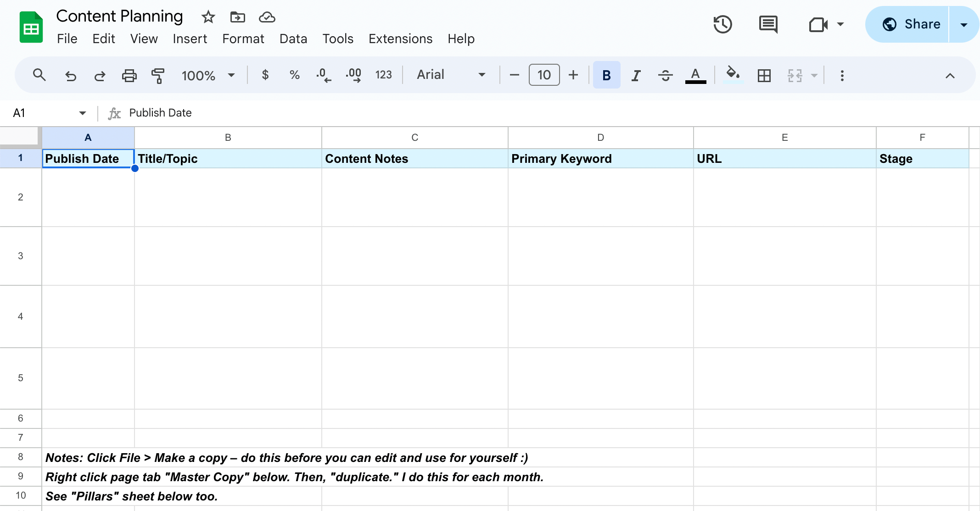Toggle italic formatting button
This screenshot has height=511, width=980.
636,75
